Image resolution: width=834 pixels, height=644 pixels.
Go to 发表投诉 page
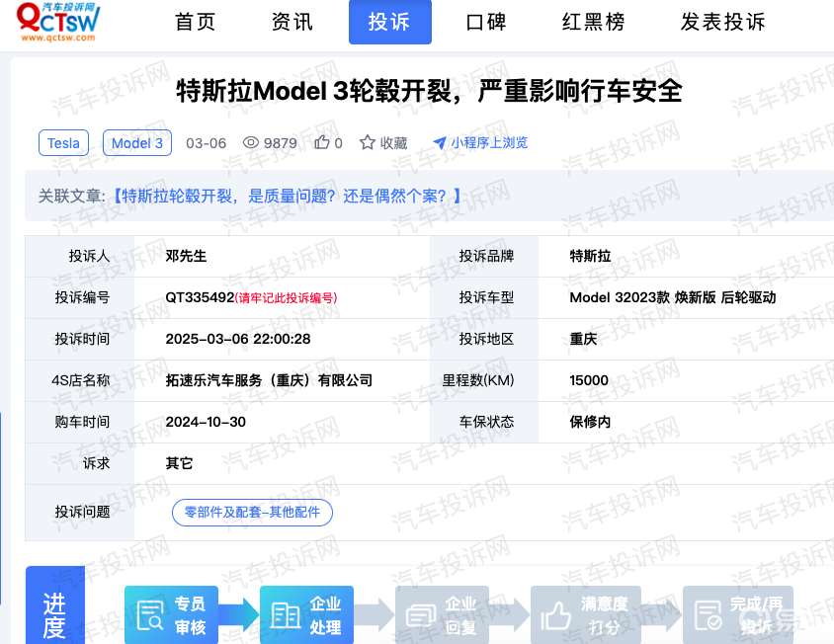pos(723,22)
